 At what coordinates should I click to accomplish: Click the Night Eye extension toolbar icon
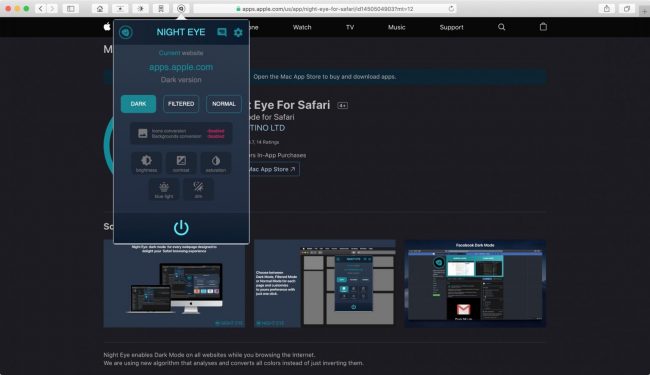tap(181, 9)
